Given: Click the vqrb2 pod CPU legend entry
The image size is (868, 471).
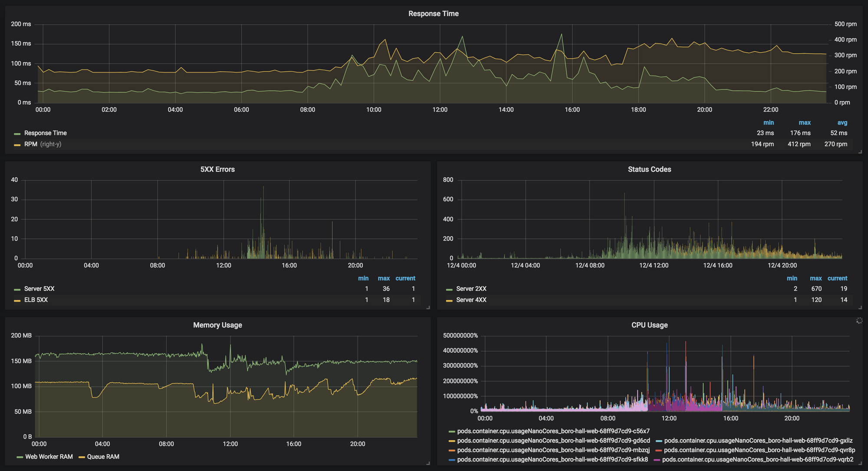Looking at the screenshot, I should pyautogui.click(x=757, y=459).
